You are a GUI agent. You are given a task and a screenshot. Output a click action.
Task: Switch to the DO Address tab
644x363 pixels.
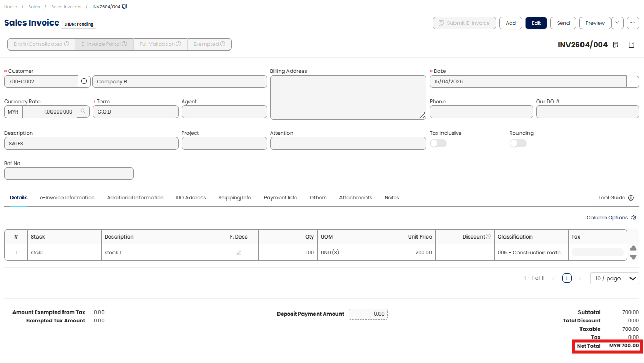point(191,198)
